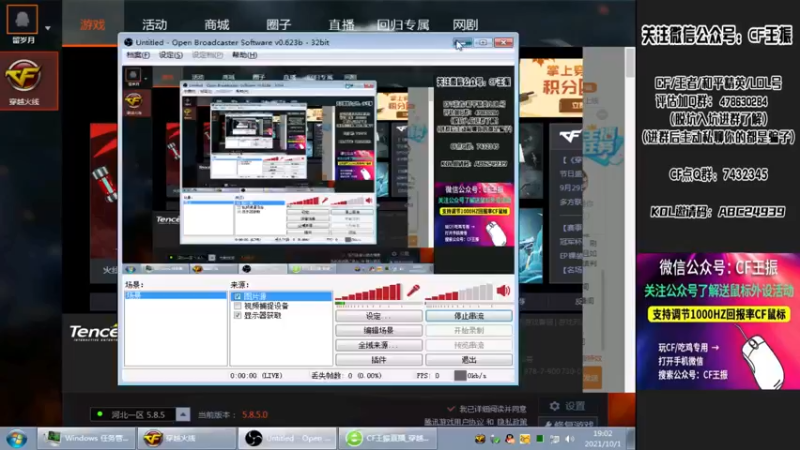Switch to the Untitled - Open Broadcaster taskbar item
The width and height of the screenshot is (800, 450).
click(287, 438)
